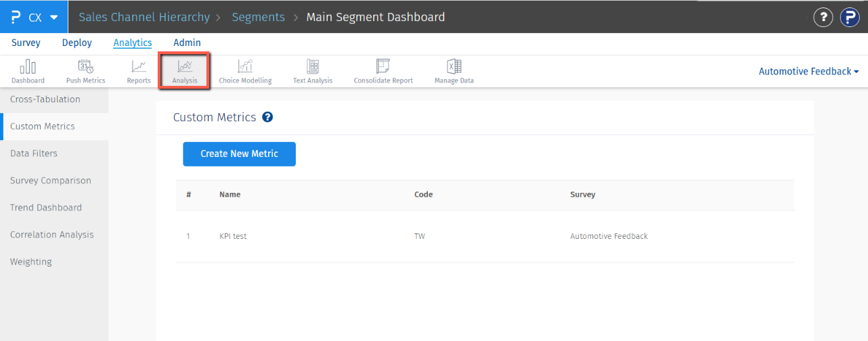Click the Create New Metric button

click(x=239, y=154)
